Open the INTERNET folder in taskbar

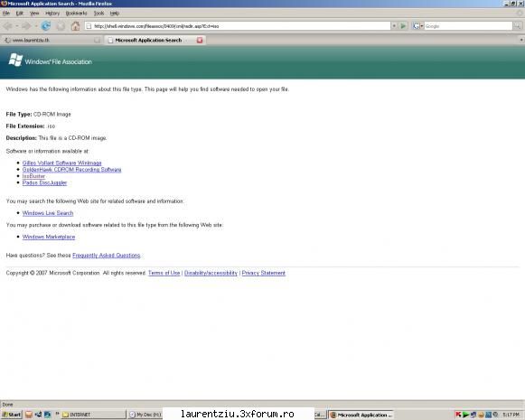tap(93, 415)
